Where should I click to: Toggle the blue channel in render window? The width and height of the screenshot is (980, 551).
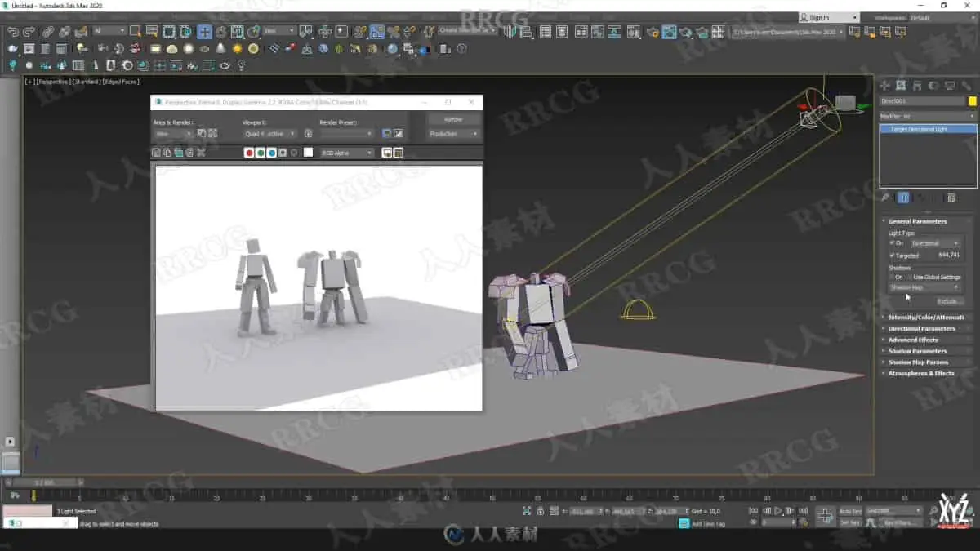[x=272, y=153]
